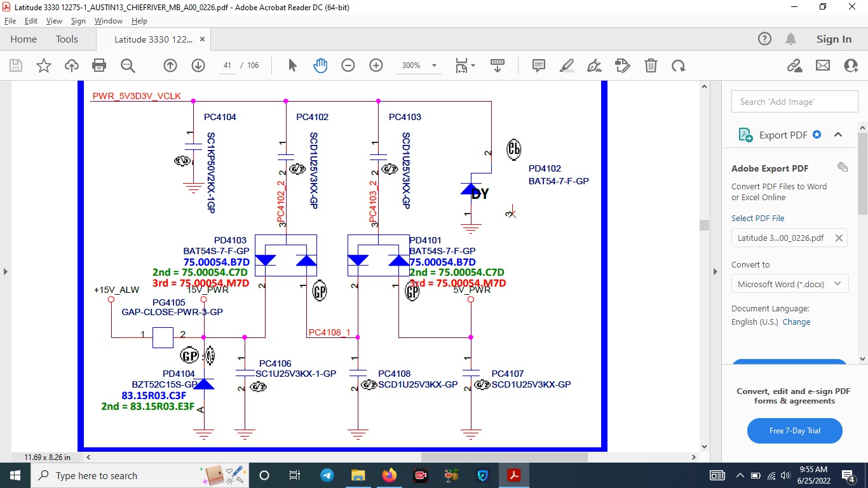
Task: Click the page number input field
Action: (x=227, y=65)
